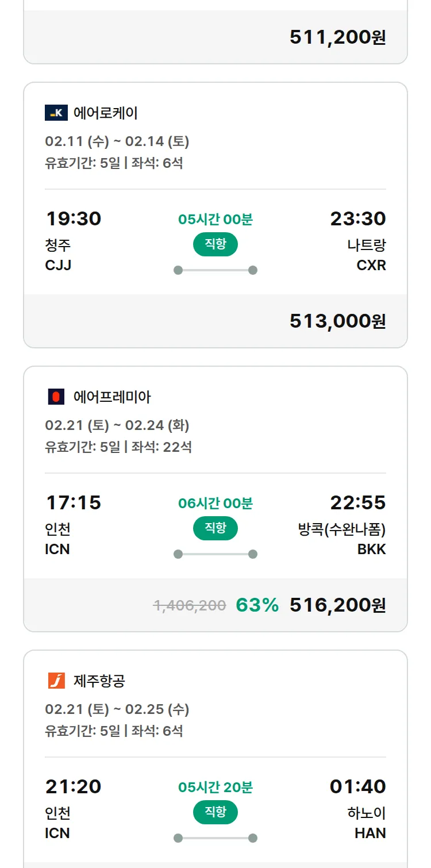Click the 02.21 (토) ~ 02.25 (수) date range
Screen dimensions: 431x868
[x=117, y=709]
